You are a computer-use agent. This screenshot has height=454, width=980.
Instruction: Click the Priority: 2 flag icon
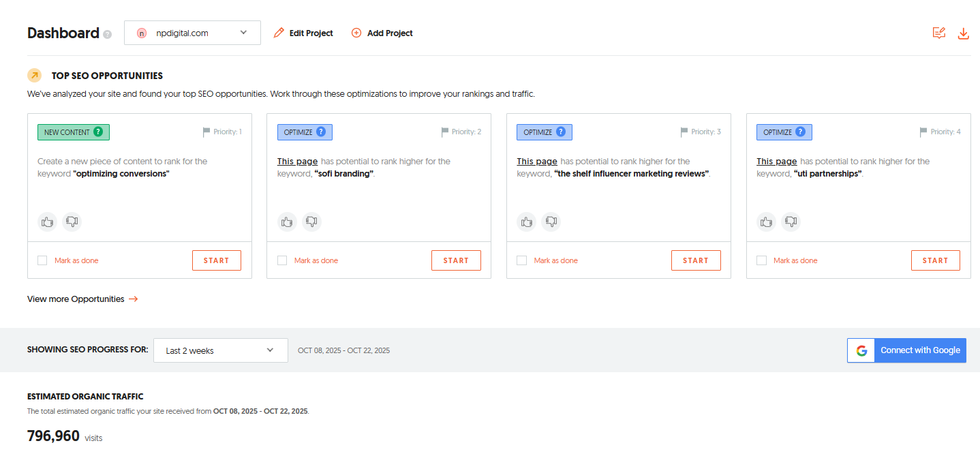pyautogui.click(x=445, y=132)
